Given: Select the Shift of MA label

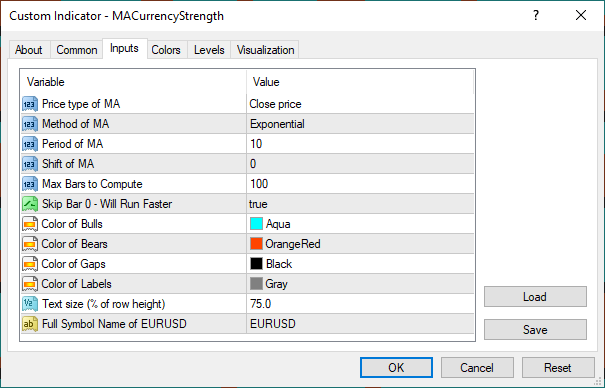Looking at the screenshot, I should [x=68, y=164].
